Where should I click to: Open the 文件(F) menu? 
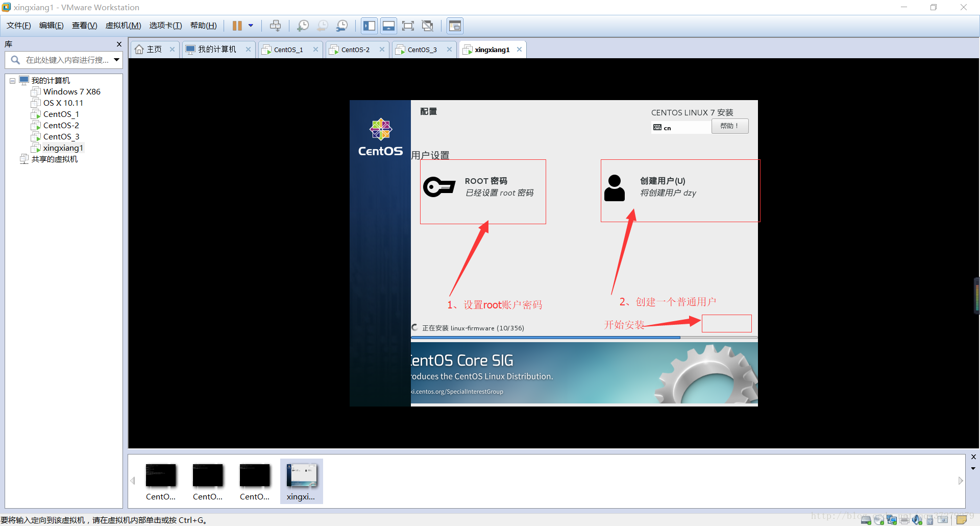[x=19, y=26]
